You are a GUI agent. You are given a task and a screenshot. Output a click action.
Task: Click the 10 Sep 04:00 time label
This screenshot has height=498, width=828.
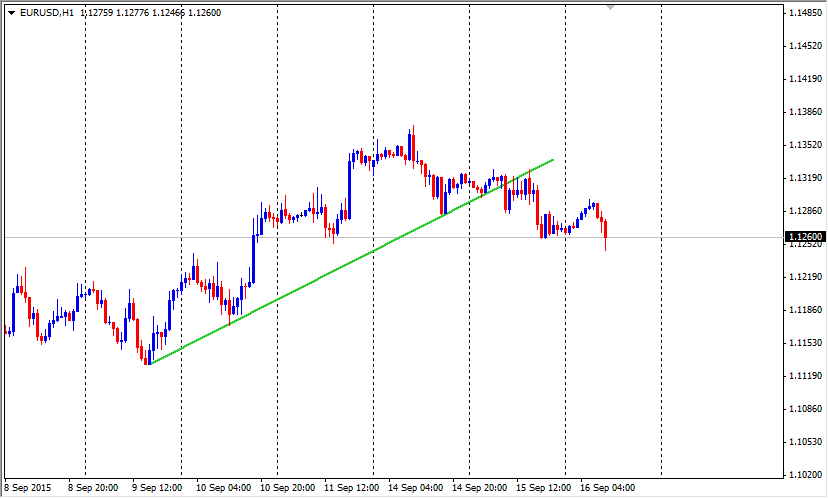tap(223, 487)
